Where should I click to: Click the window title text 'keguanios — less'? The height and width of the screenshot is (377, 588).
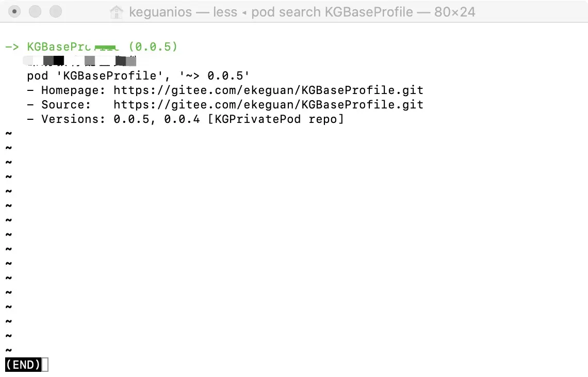(183, 11)
